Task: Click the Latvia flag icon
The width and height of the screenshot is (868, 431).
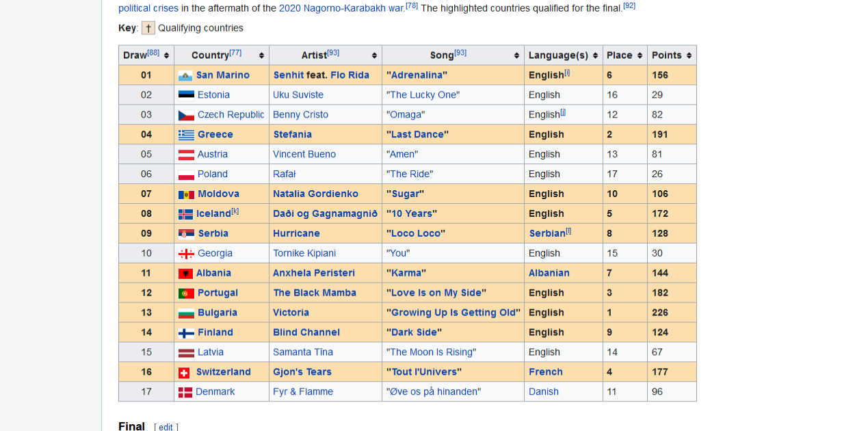Action: [x=186, y=353]
